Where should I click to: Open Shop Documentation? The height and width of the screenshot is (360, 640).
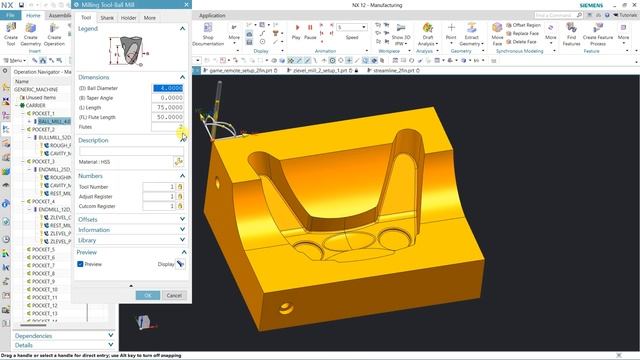208,33
